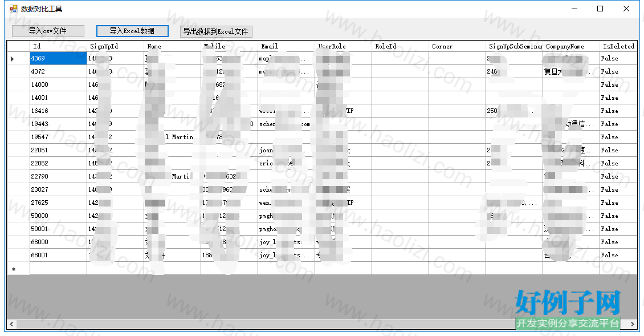This screenshot has width=644, height=336.
Task: Select the cell with Id 16416
Action: [x=58, y=111]
